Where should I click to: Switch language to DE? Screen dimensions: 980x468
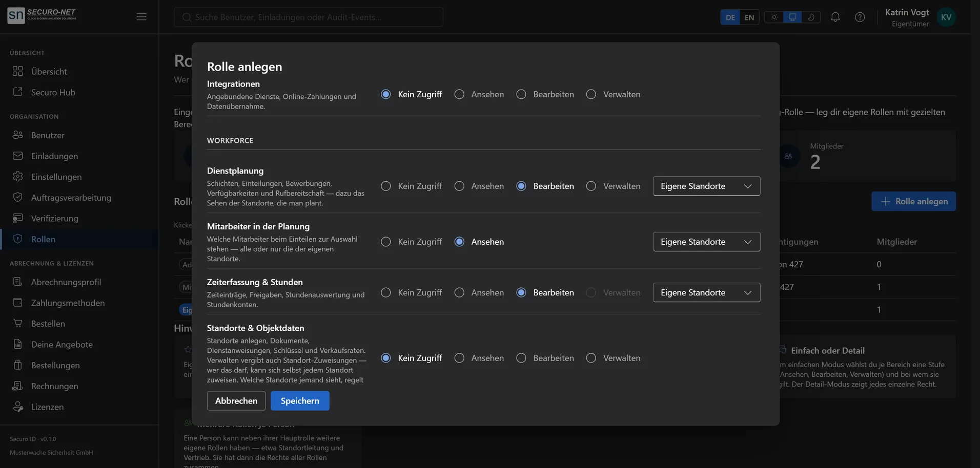tap(730, 17)
